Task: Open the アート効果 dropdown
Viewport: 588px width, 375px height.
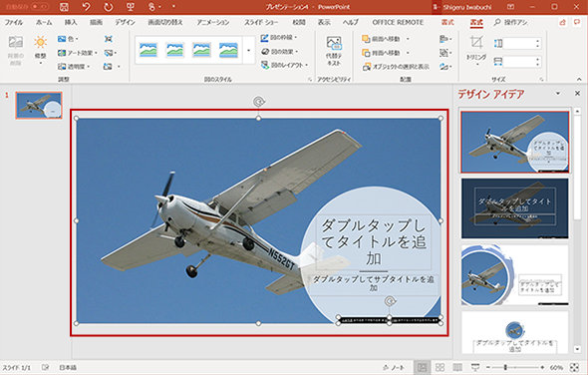Action: [78, 53]
